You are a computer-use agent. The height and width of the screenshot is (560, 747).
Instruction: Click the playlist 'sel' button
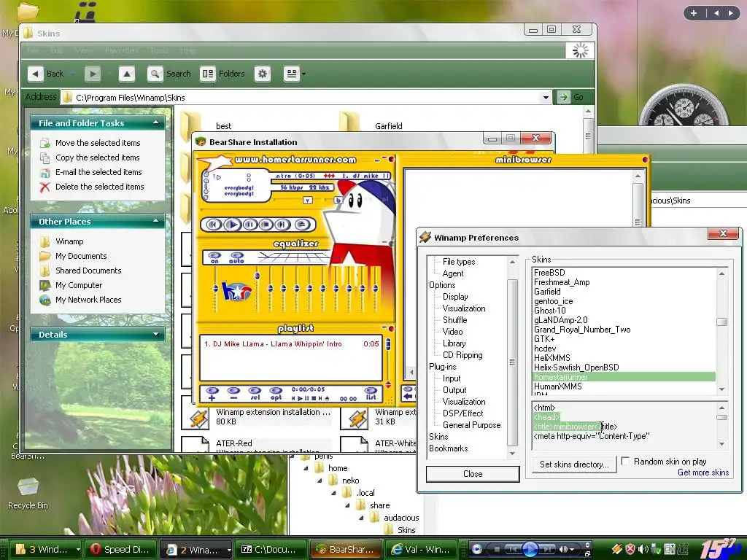[x=255, y=394]
